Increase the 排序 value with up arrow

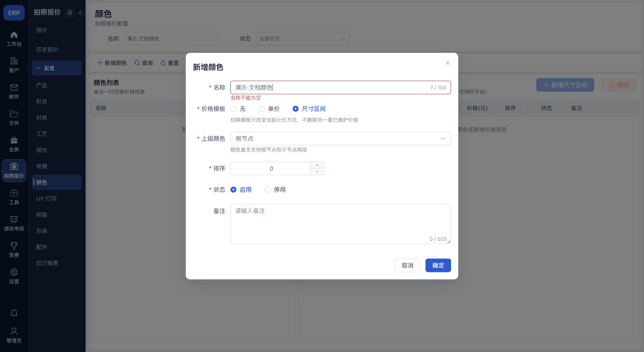click(x=317, y=165)
